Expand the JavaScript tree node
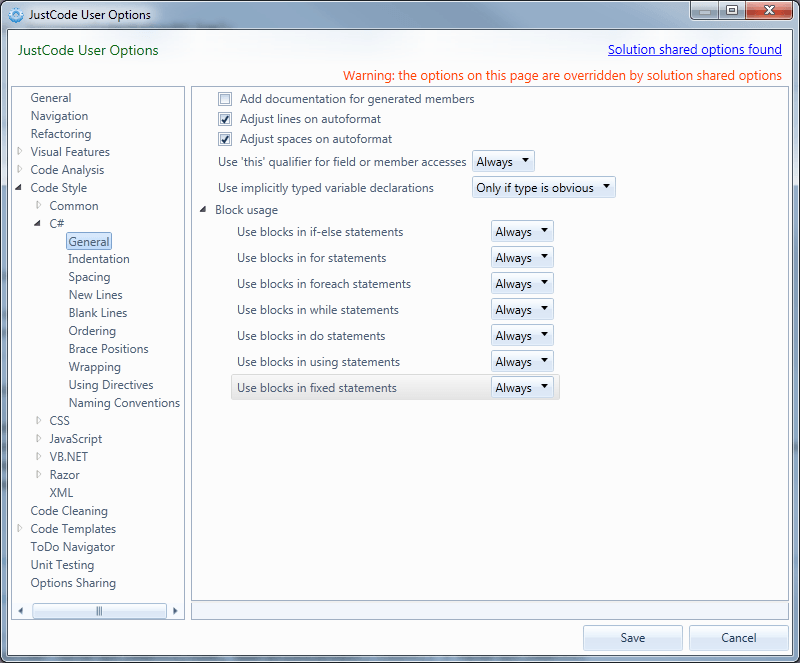This screenshot has height=663, width=800. tap(39, 438)
